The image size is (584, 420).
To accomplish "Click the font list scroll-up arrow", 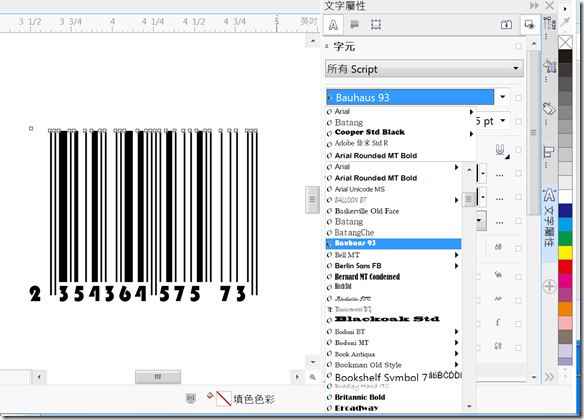I will [x=469, y=170].
